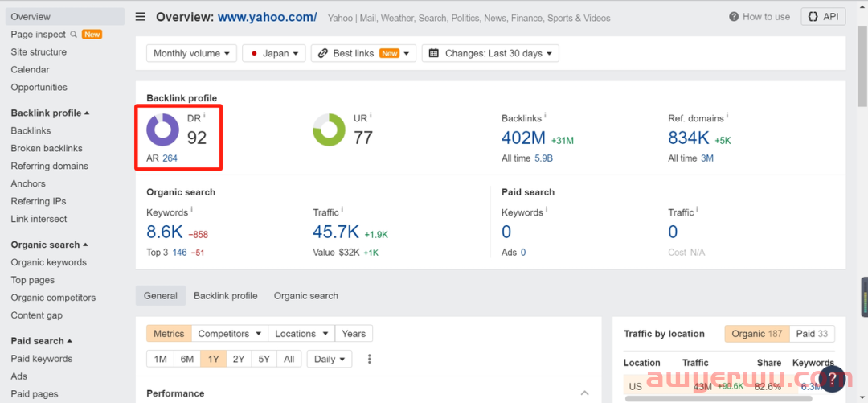Open Backlinks in the sidebar
Screen dimensions: 868x403
click(31, 131)
